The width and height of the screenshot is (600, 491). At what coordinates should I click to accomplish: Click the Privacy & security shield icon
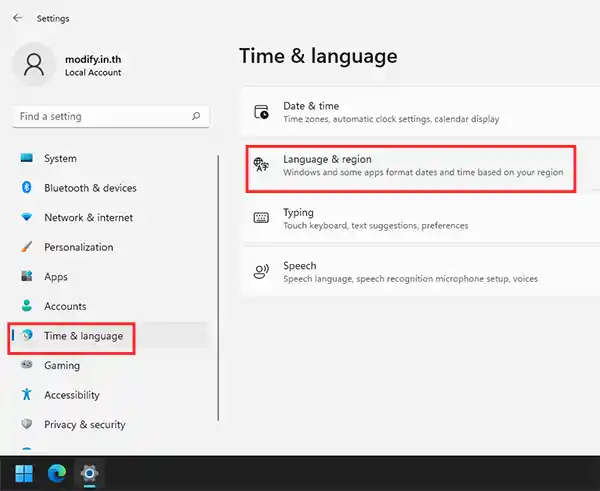[x=27, y=424]
